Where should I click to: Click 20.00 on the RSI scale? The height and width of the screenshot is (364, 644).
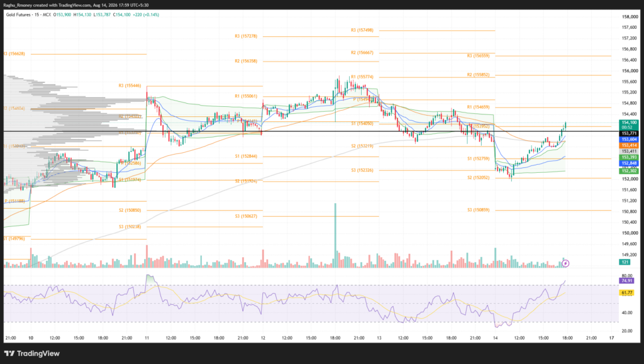point(627,331)
